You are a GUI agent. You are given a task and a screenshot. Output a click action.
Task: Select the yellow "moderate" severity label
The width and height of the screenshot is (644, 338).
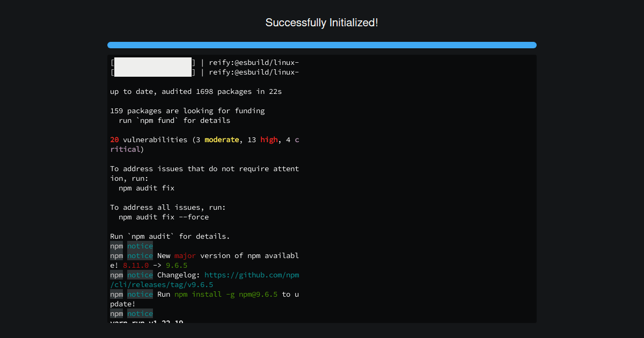[221, 139]
